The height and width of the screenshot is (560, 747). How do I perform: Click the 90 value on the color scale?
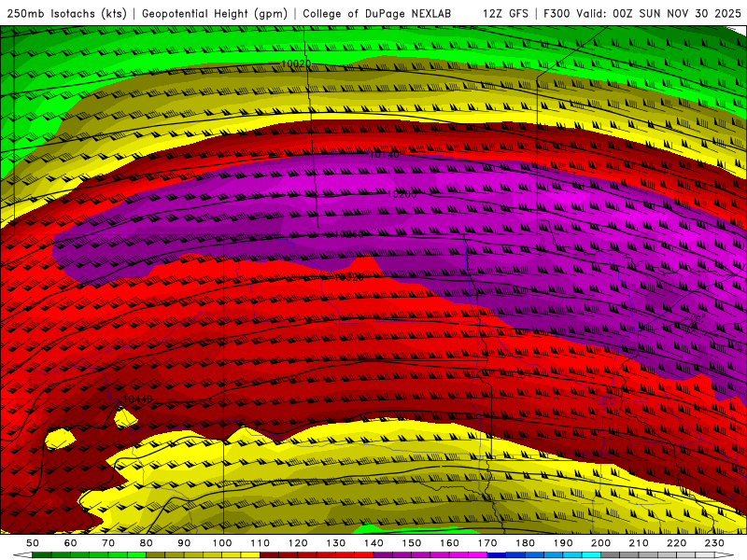(x=184, y=543)
